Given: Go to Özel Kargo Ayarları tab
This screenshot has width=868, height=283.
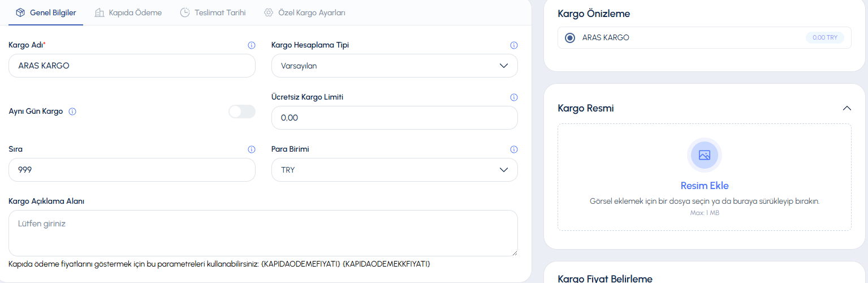Looking at the screenshot, I should [x=305, y=12].
